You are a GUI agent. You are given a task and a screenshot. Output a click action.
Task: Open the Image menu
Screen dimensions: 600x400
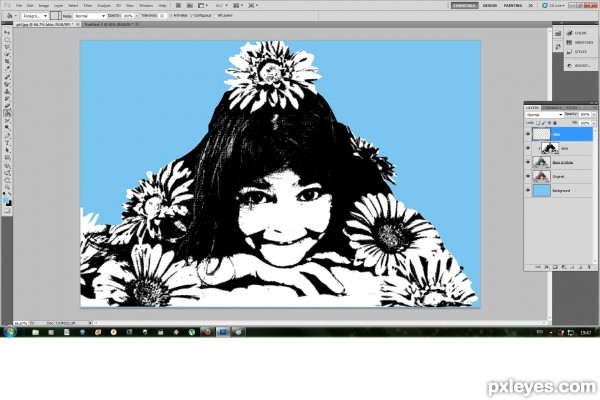[44, 6]
